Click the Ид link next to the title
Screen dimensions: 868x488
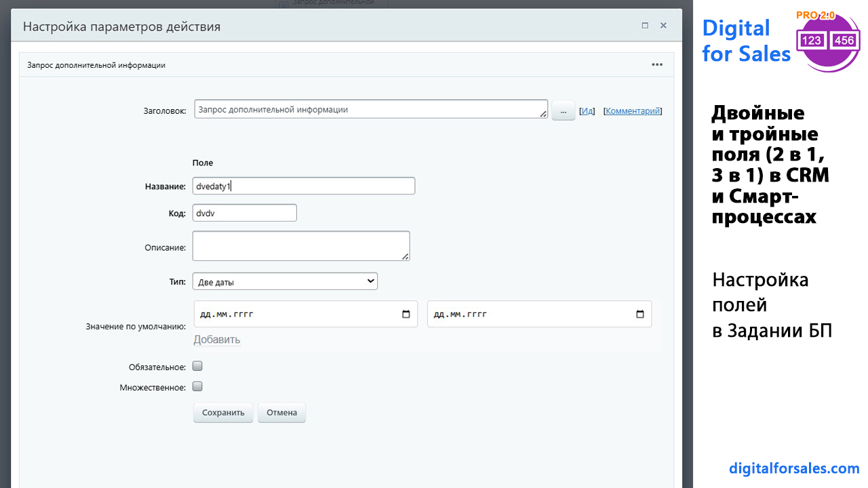587,111
